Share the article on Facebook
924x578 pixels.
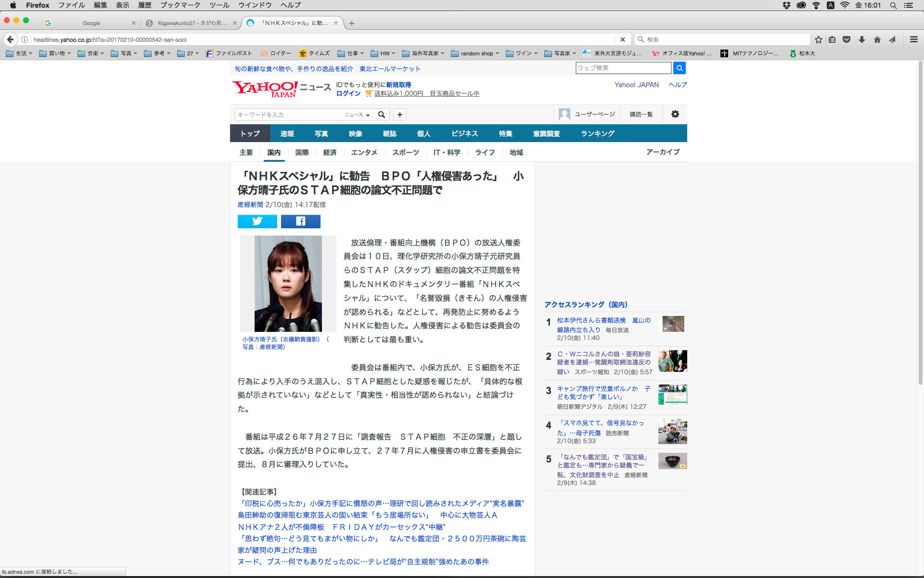pyautogui.click(x=300, y=221)
